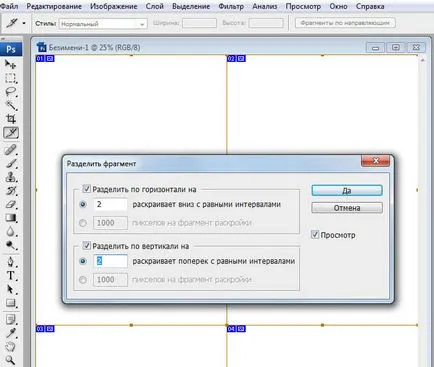Open the Фильтр menu

click(231, 6)
